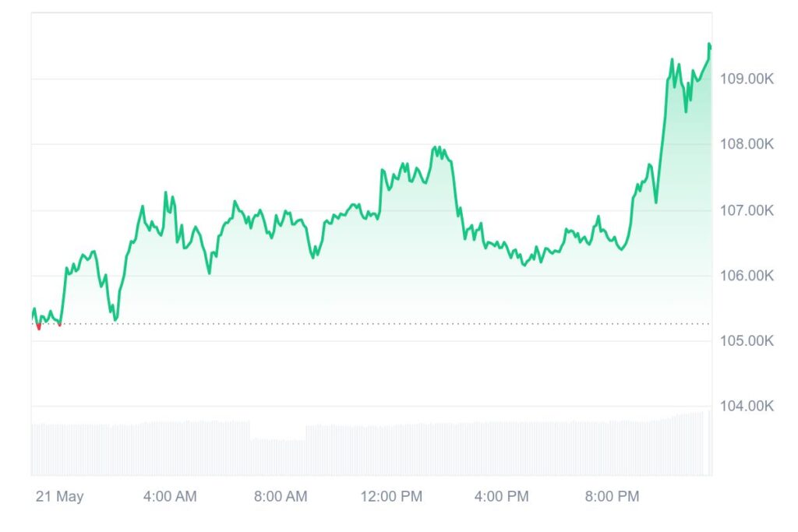Click the highest price peak at chart's right end
The height and width of the screenshot is (532, 798).
(x=709, y=44)
